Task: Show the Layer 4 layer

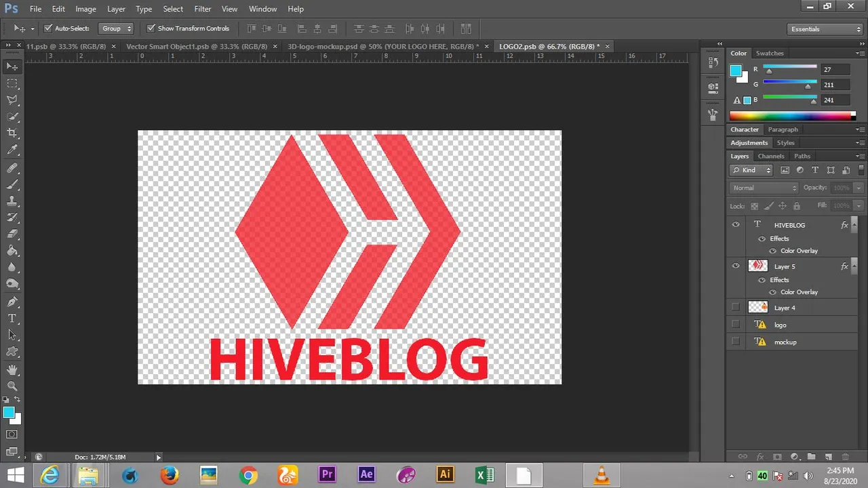Action: [736, 308]
